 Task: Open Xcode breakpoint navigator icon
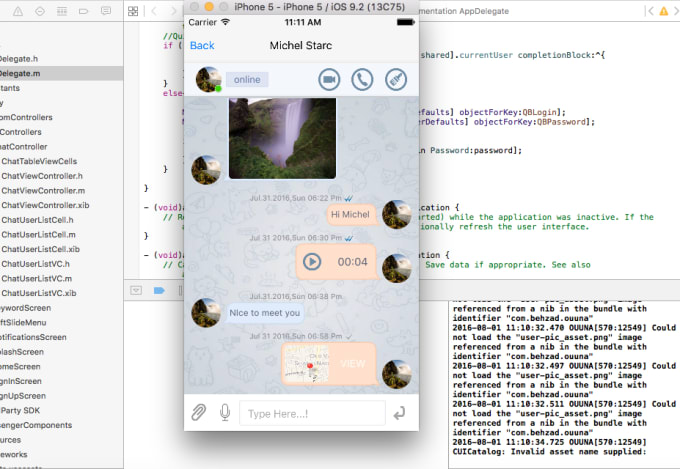coord(84,11)
